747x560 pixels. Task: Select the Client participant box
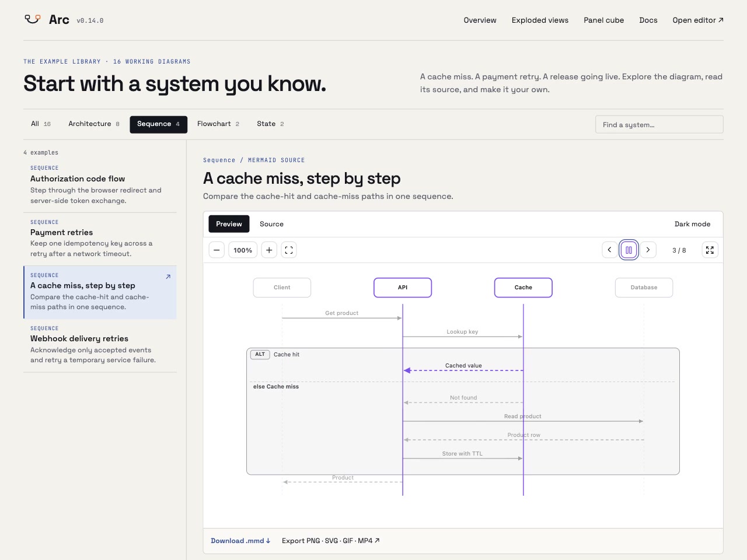282,288
